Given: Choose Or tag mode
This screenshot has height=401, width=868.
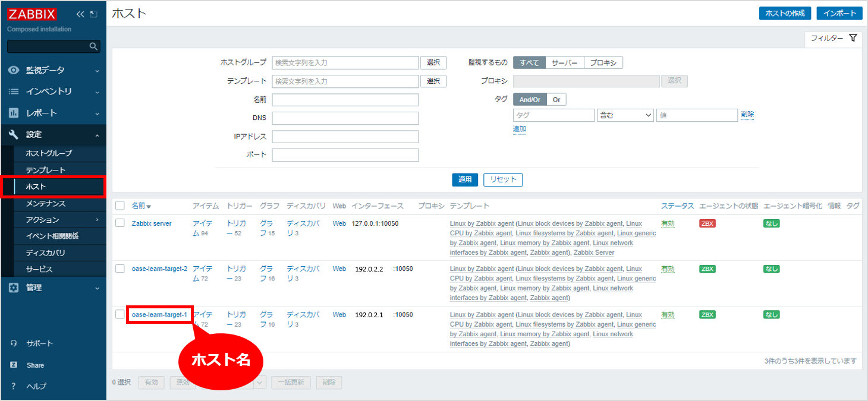Looking at the screenshot, I should coord(556,100).
